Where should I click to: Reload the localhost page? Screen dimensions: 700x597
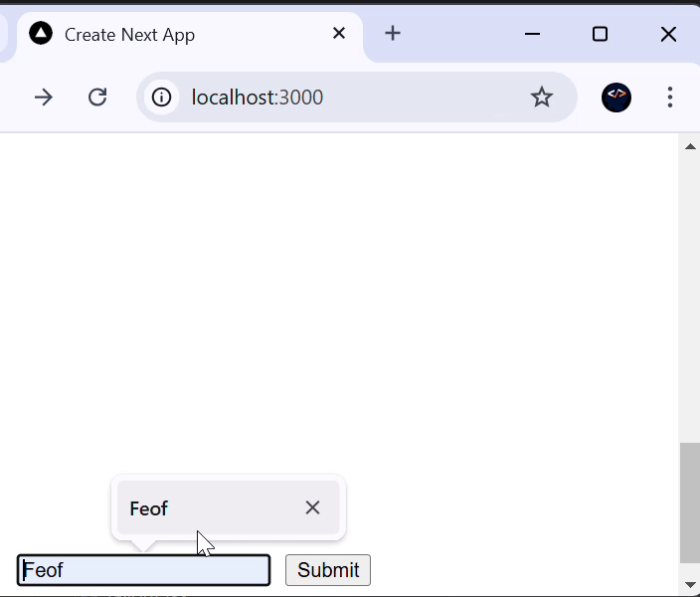click(97, 97)
